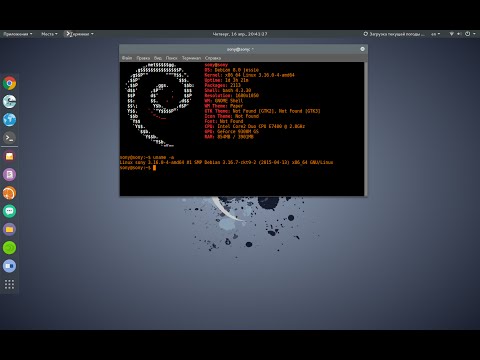Open the green chat bubble app

coord(9,211)
